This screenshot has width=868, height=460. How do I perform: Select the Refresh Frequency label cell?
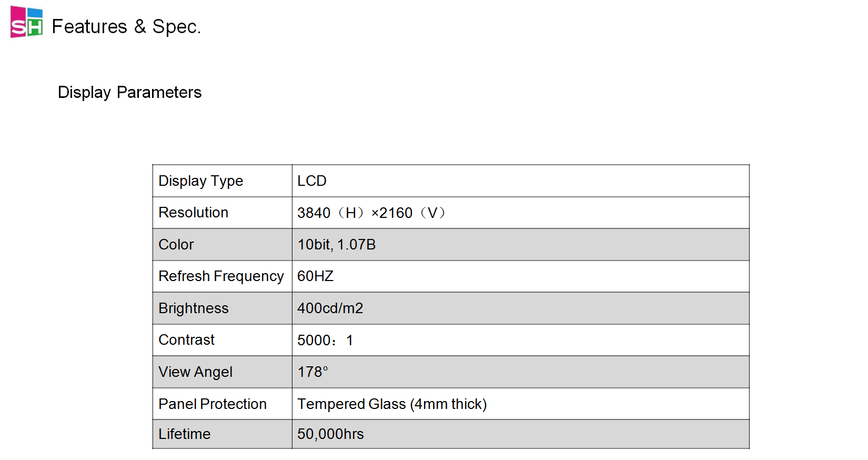(221, 276)
